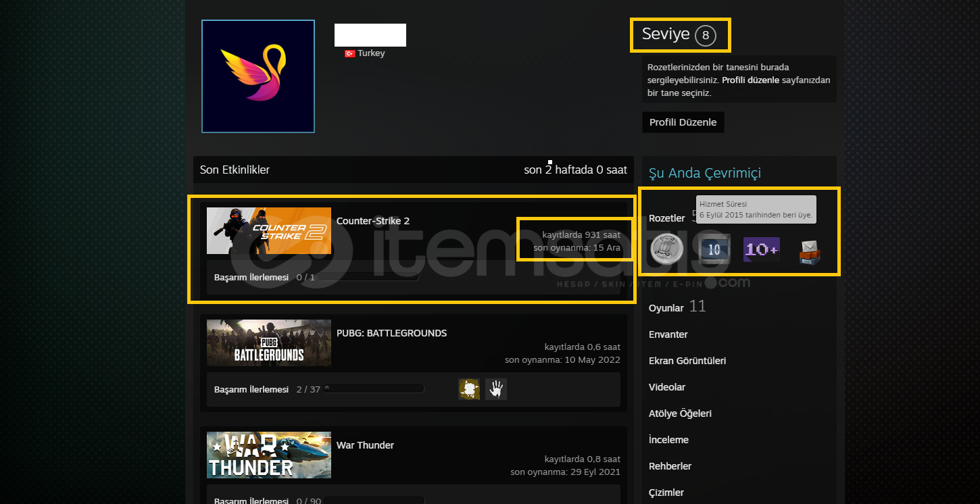The image size is (980, 504).
Task: Click 'son oynanma: 10 May 2022' text
Action: pos(562,360)
